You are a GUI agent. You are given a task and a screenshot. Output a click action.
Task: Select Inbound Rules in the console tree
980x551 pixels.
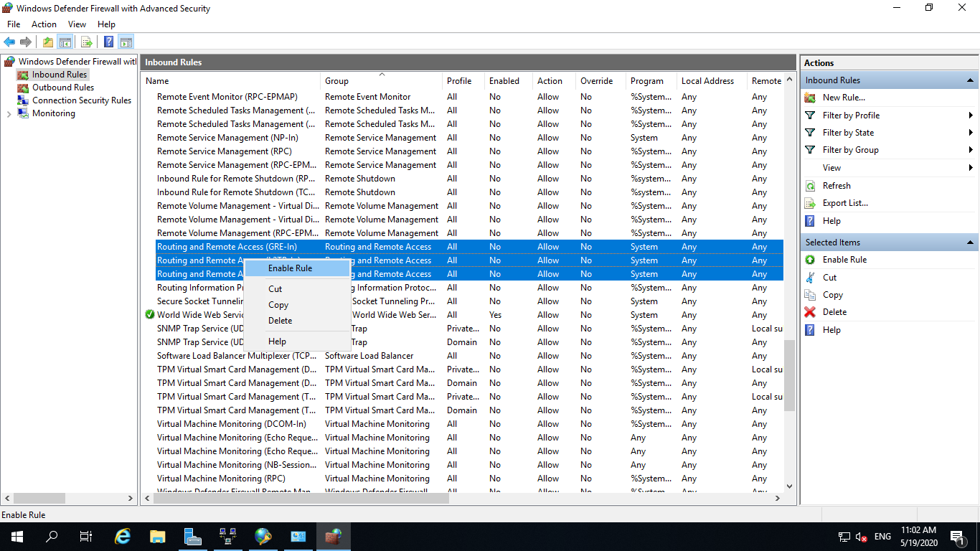pyautogui.click(x=60, y=75)
